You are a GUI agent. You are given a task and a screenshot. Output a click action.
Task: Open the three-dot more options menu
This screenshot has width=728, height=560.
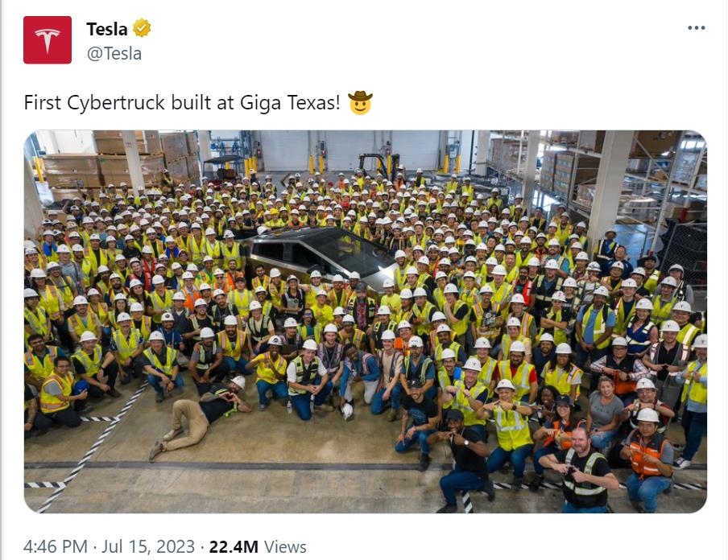tap(697, 28)
